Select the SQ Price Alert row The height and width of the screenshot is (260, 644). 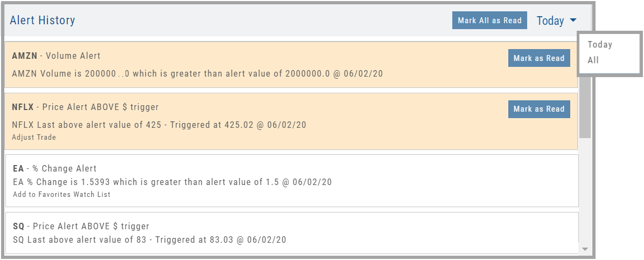coord(291,233)
